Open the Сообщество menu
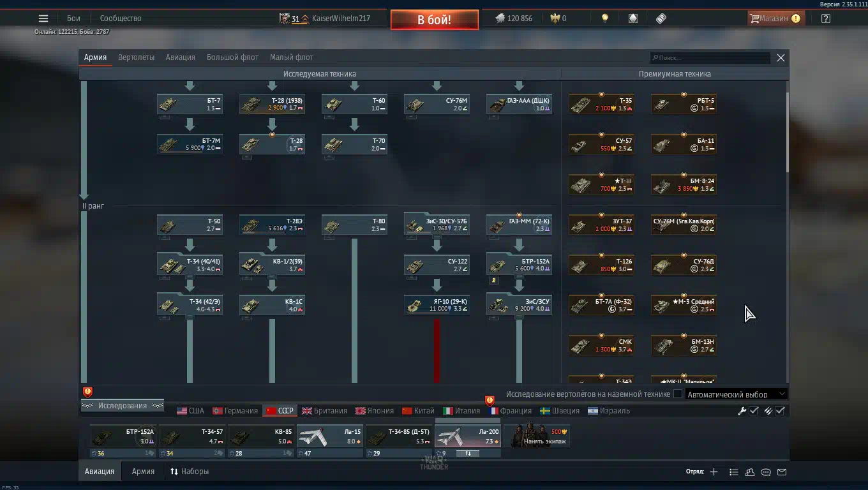Viewport: 868px width, 490px height. pyautogui.click(x=121, y=19)
